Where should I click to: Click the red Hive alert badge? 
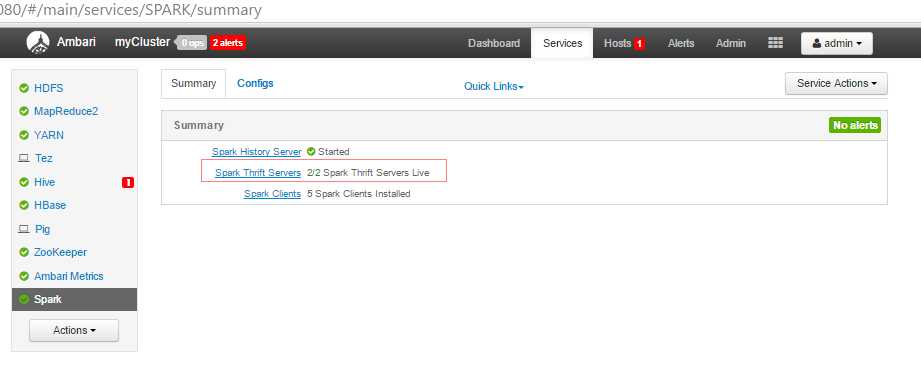click(x=127, y=183)
